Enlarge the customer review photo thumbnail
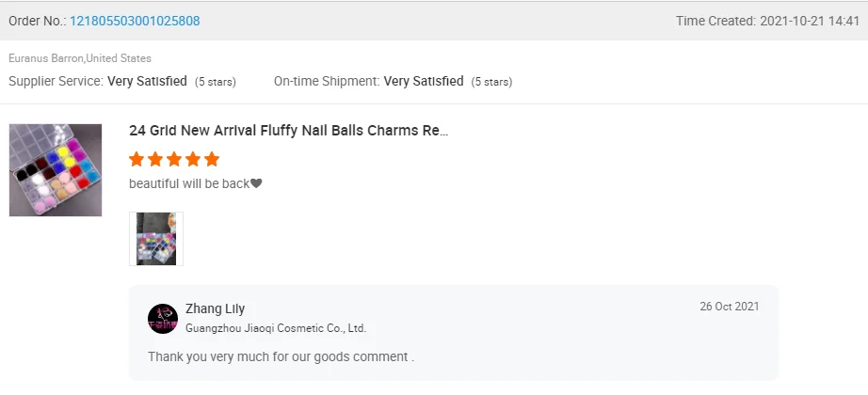The height and width of the screenshot is (395, 868). (x=156, y=238)
